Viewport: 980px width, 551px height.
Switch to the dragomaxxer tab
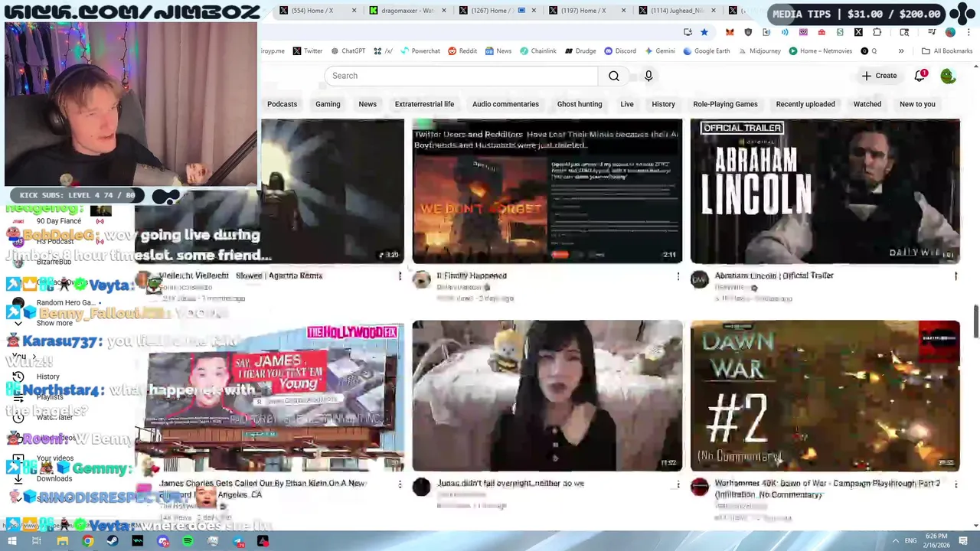[x=407, y=11]
